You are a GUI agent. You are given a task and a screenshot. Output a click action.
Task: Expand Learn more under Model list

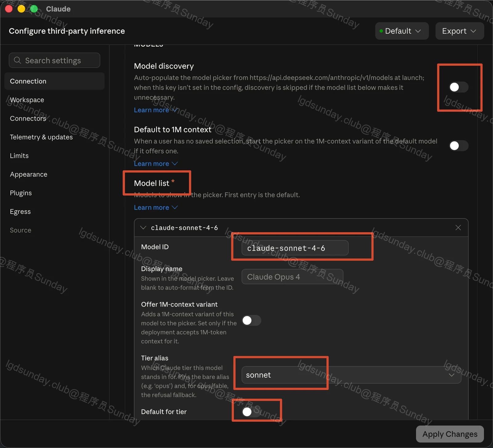pos(156,207)
